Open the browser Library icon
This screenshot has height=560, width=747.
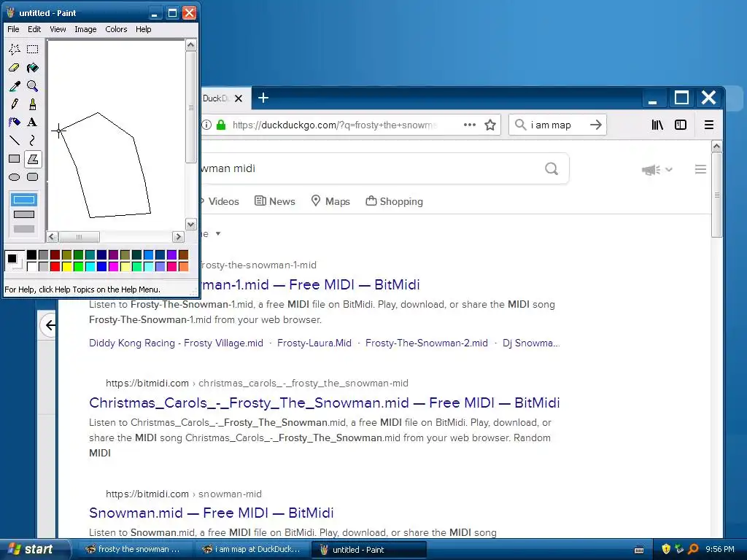(x=657, y=125)
